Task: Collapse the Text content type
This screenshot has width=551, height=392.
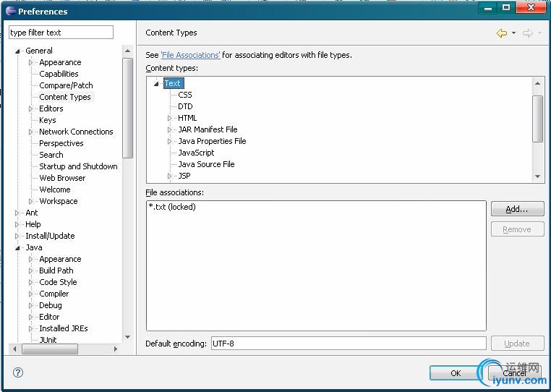Action: pyautogui.click(x=156, y=84)
